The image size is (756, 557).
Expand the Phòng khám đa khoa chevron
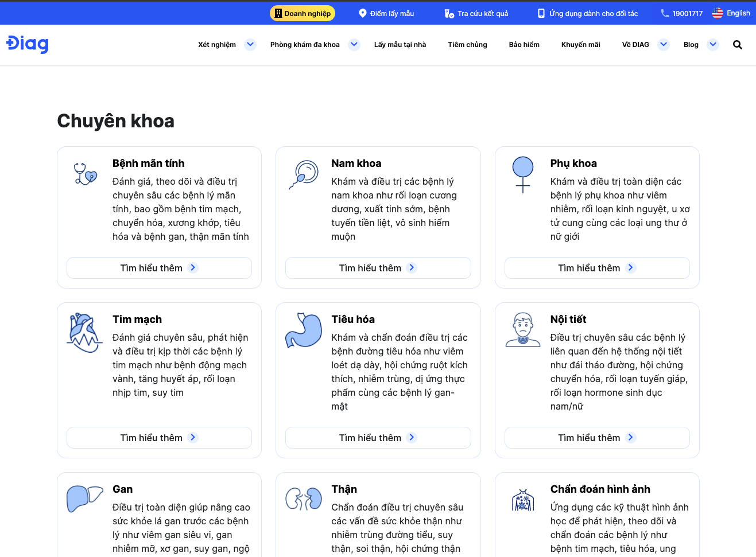coord(354,44)
